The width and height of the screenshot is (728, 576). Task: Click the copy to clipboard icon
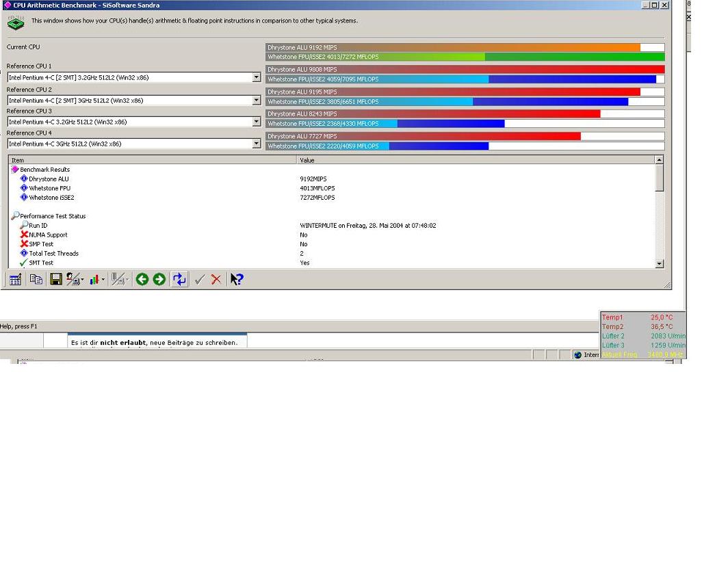point(36,279)
